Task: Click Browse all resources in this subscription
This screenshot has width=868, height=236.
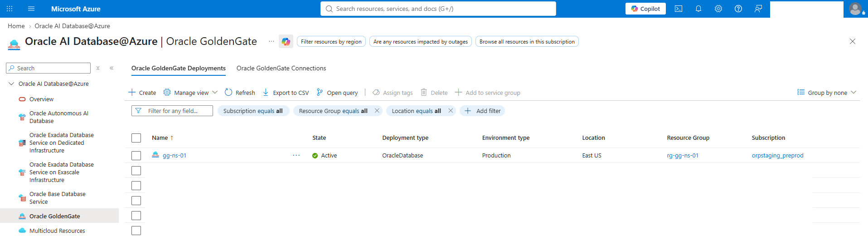Action: coord(527,41)
